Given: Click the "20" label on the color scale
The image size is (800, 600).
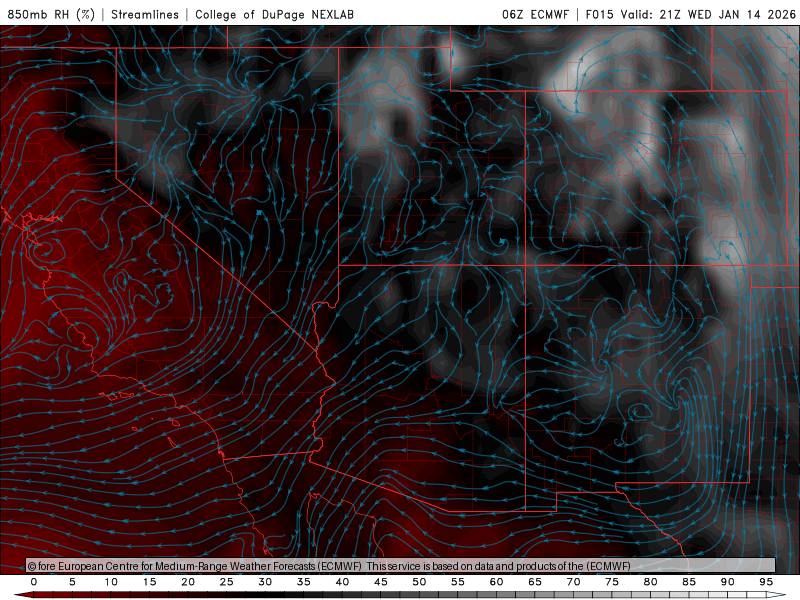Looking at the screenshot, I should click(x=188, y=582).
